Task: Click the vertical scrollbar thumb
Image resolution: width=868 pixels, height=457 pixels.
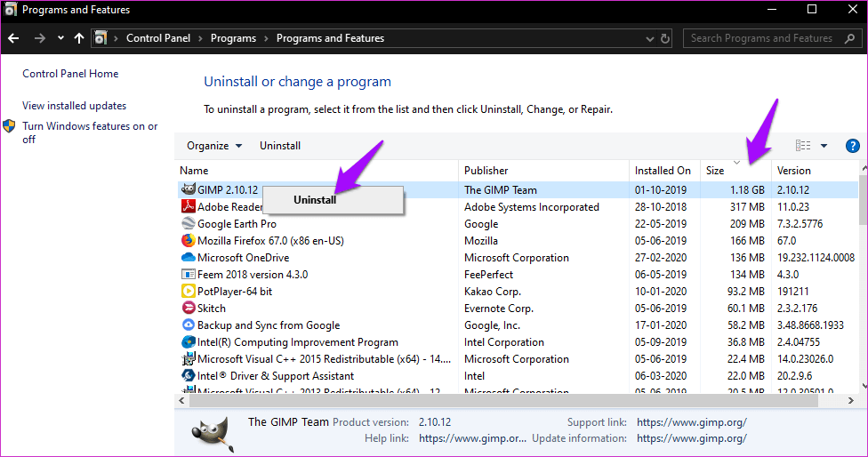Action: [864, 199]
